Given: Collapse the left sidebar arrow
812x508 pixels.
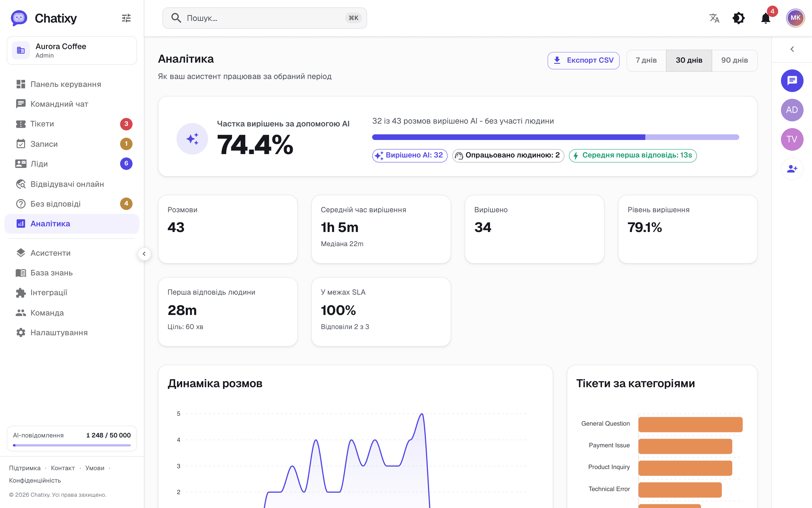Looking at the screenshot, I should pyautogui.click(x=144, y=254).
